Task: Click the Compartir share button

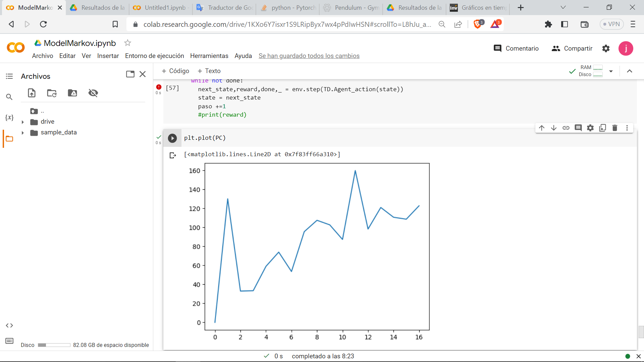Action: tap(572, 48)
